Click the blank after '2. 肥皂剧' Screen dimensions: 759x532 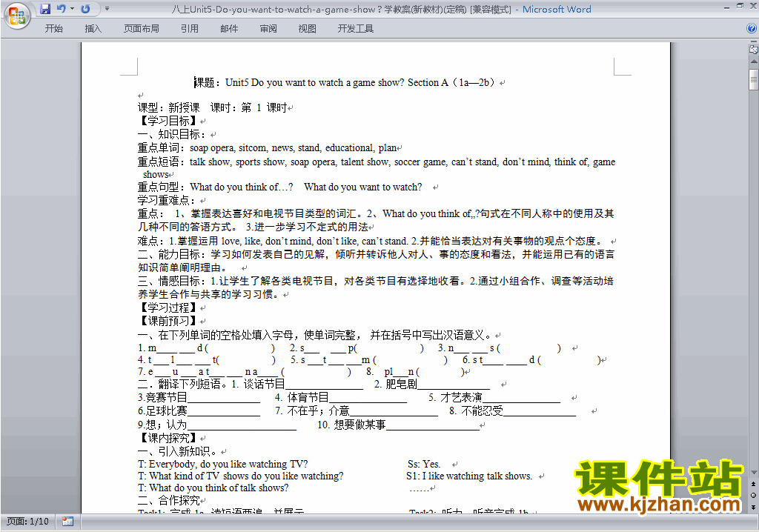coord(454,385)
